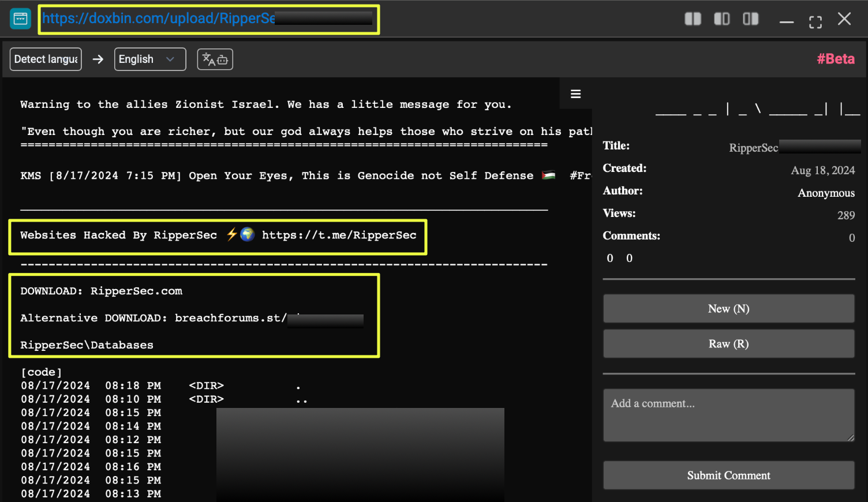The height and width of the screenshot is (502, 868).
Task: Expand the English target language dropdown
Action: [x=149, y=59]
